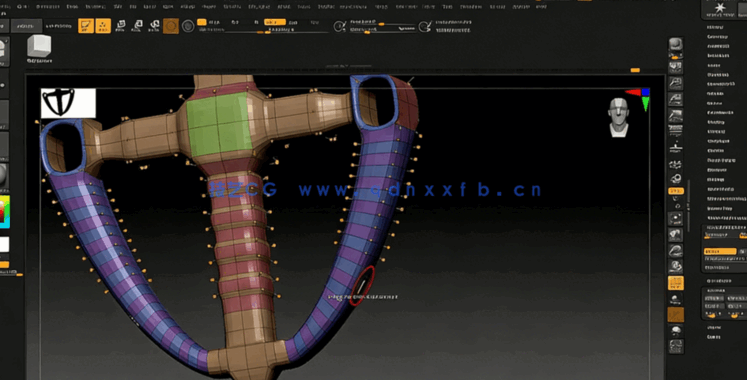Toggle the orange L.Sym button
The image size is (747, 380).
(x=676, y=191)
